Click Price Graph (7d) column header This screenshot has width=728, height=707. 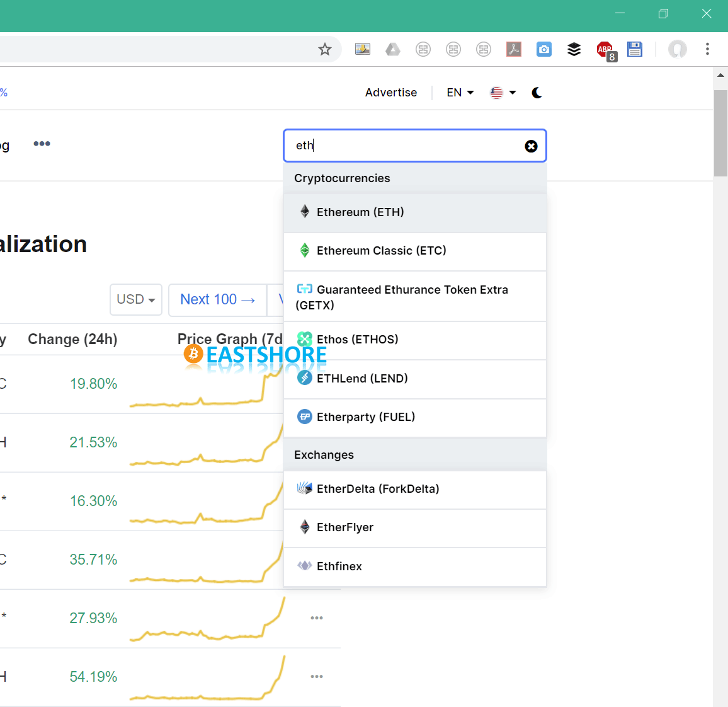(230, 339)
